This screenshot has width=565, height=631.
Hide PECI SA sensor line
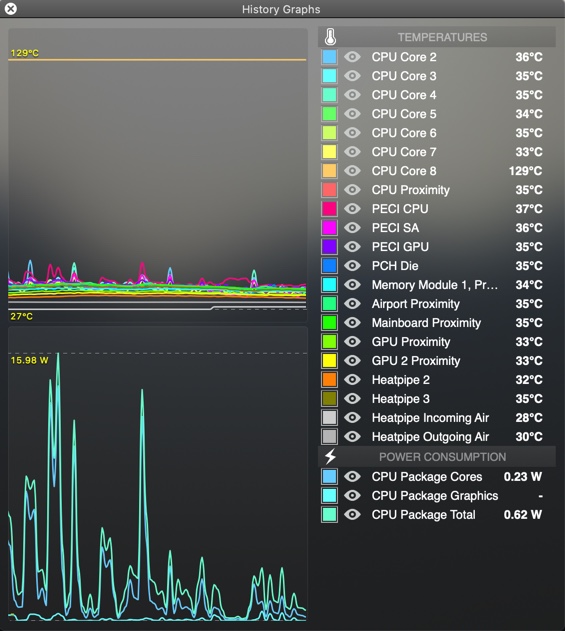click(x=352, y=228)
